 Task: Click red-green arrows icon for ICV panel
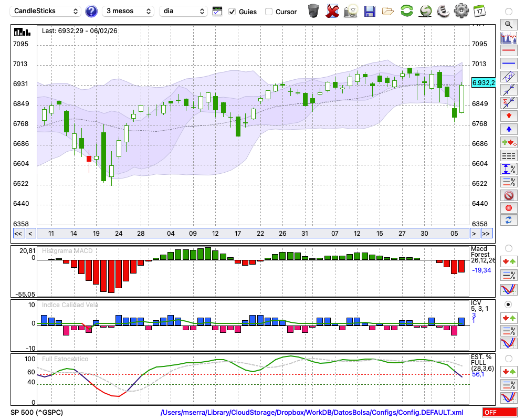(x=509, y=318)
